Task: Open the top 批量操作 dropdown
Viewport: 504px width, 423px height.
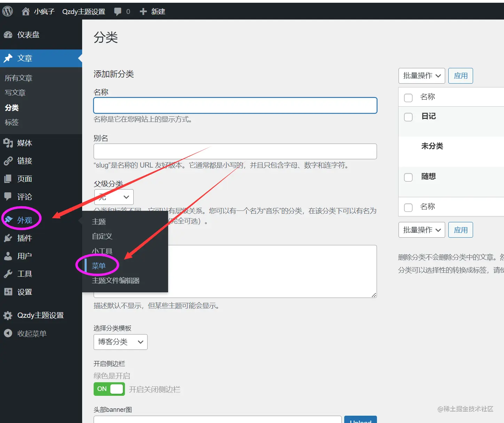Action: [x=422, y=76]
